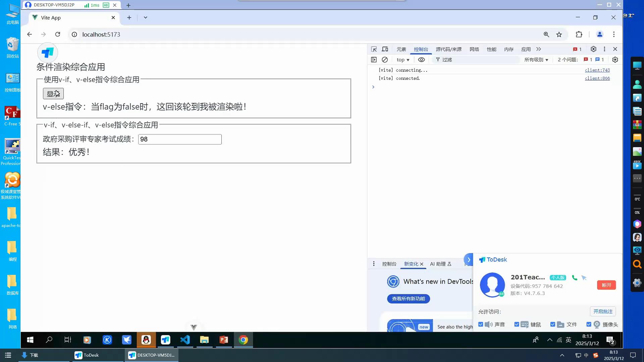Click the inspect element picker icon
The width and height of the screenshot is (644, 362).
point(374,49)
